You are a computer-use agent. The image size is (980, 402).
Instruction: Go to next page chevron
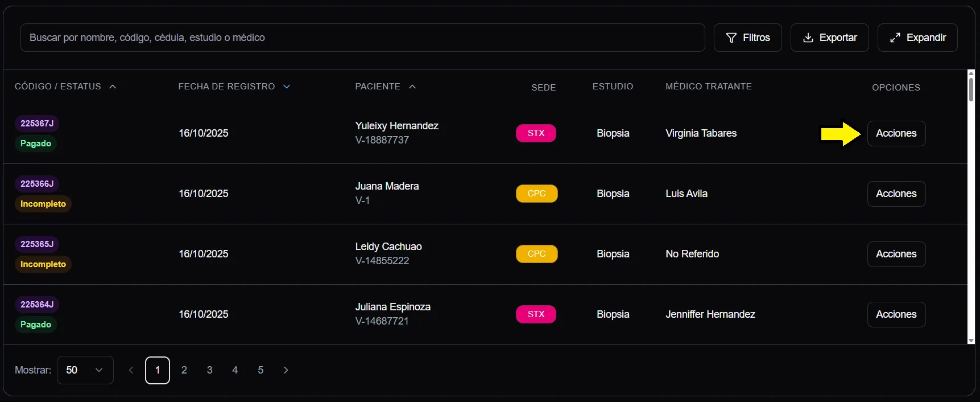(286, 370)
